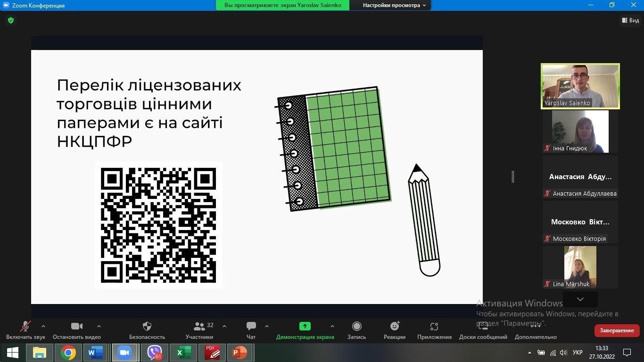Open the Reactions (Реакции) menu

point(395,327)
